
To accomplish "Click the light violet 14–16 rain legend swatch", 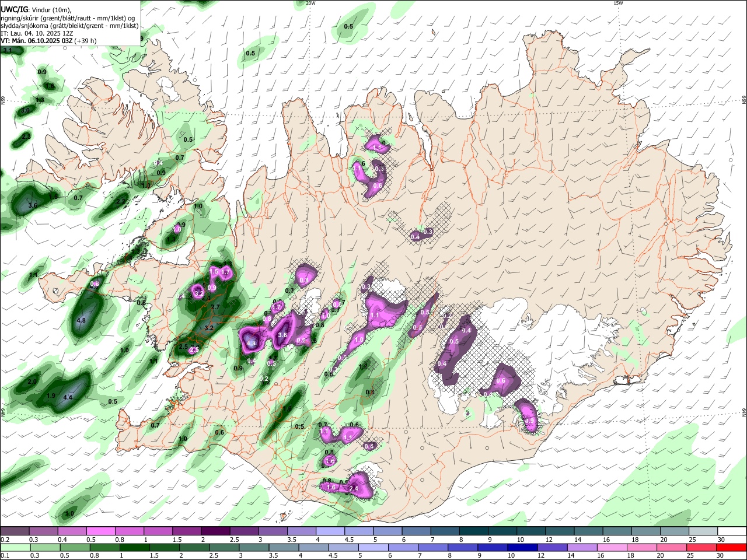I will (581, 547).
